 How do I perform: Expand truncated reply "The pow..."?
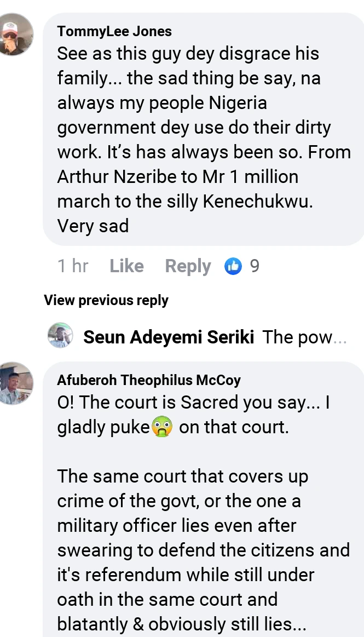coord(304,337)
